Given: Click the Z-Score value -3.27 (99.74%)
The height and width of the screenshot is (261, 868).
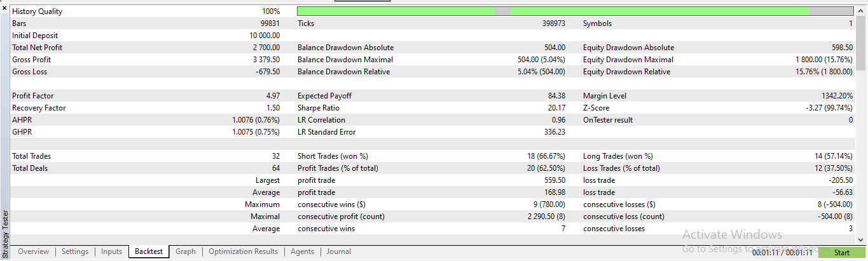Looking at the screenshot, I should 829,108.
